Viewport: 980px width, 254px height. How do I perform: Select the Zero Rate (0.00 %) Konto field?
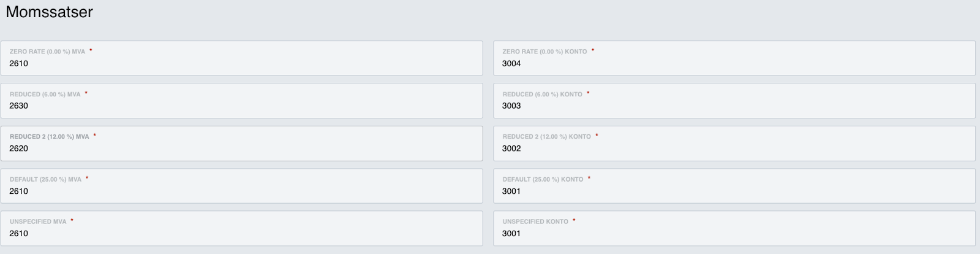(x=734, y=58)
